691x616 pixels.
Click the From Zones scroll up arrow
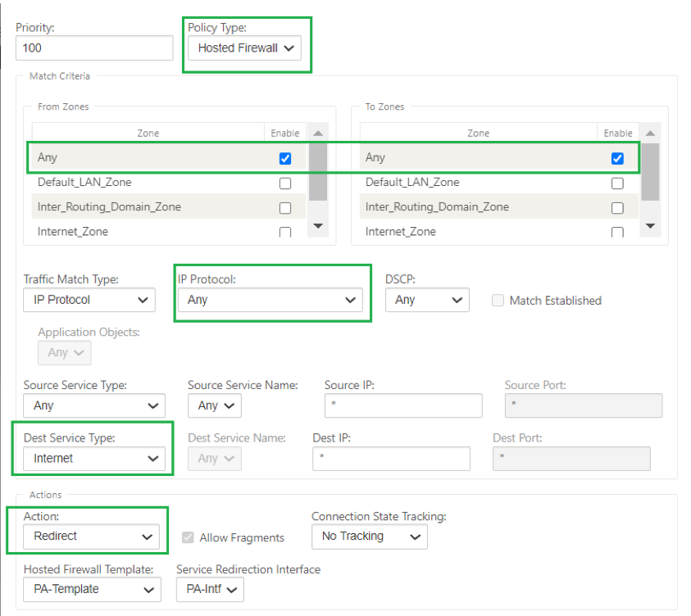318,133
